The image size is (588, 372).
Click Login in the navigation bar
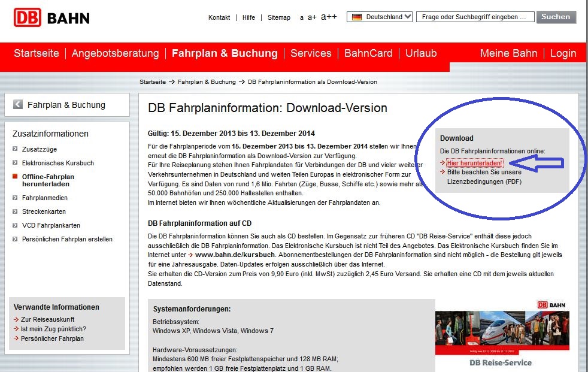[x=563, y=53]
